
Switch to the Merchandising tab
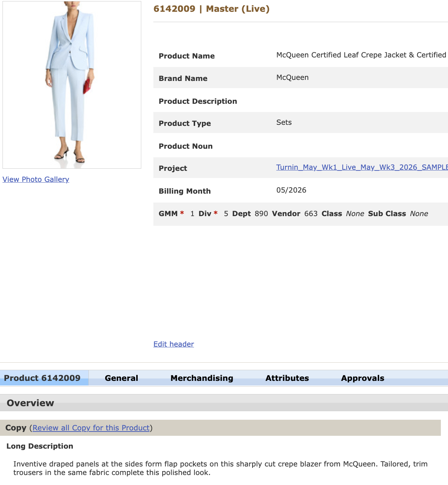point(202,378)
